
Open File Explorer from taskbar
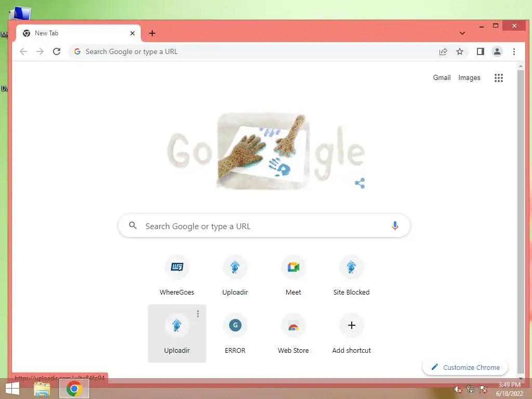coord(42,389)
